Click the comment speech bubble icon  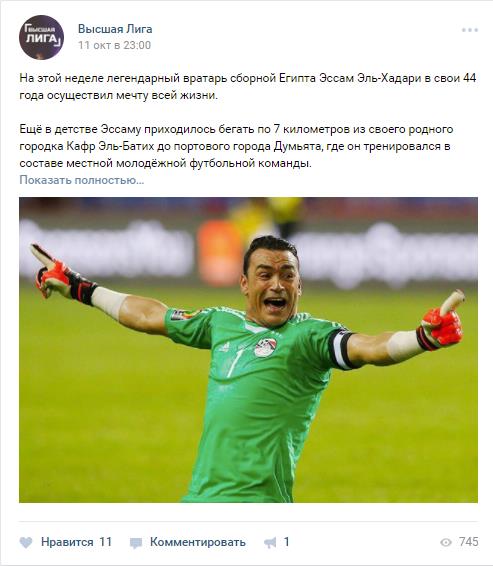136,543
